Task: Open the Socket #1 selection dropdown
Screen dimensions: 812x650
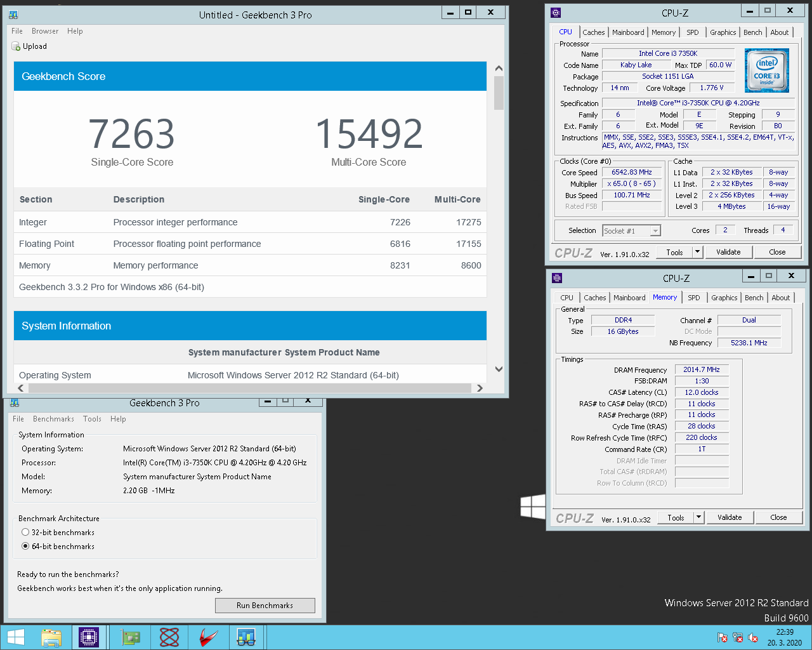Action: pyautogui.click(x=656, y=230)
